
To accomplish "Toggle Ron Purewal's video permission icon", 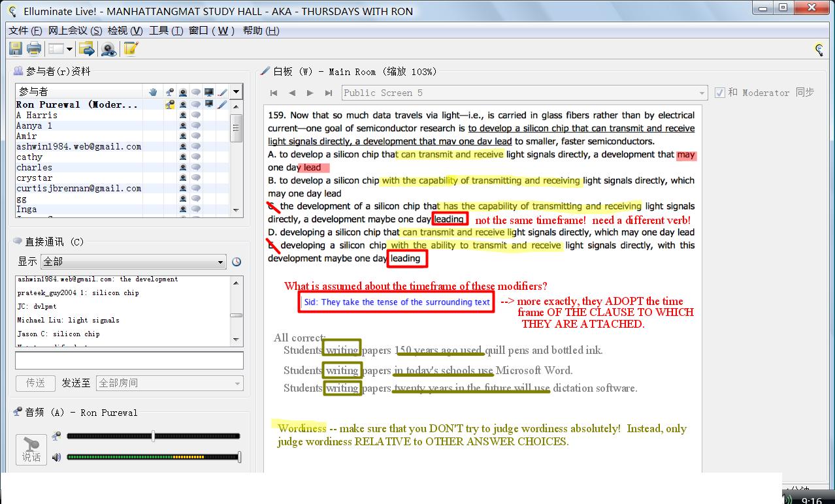I will (x=183, y=104).
